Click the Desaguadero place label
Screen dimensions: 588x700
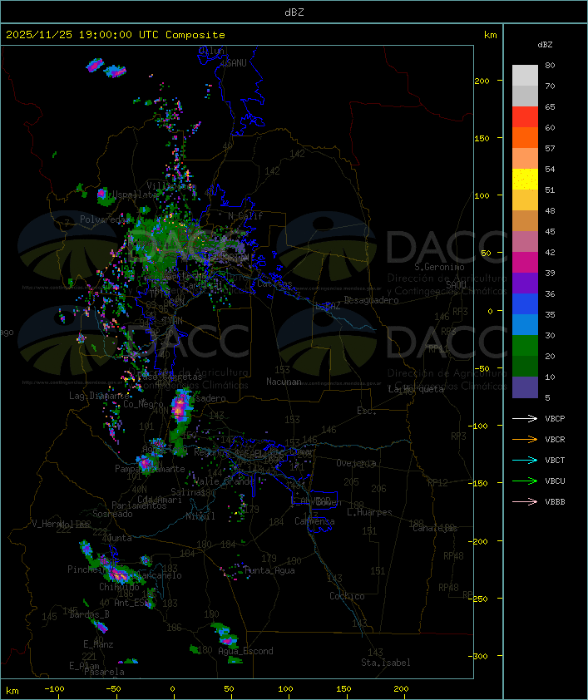(x=372, y=300)
